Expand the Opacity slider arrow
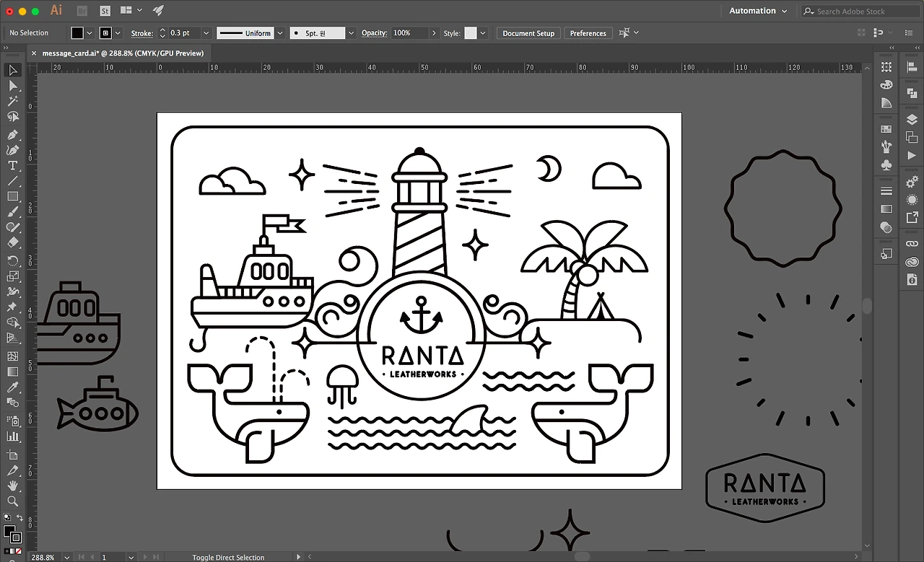This screenshot has width=924, height=562. coord(434,33)
